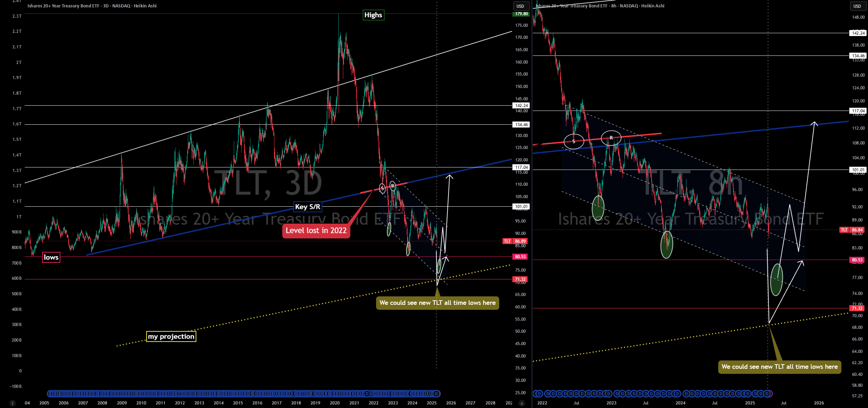The width and height of the screenshot is (868, 408).
Task: Select the white circled S marker on 8h chart
Action: (x=573, y=141)
